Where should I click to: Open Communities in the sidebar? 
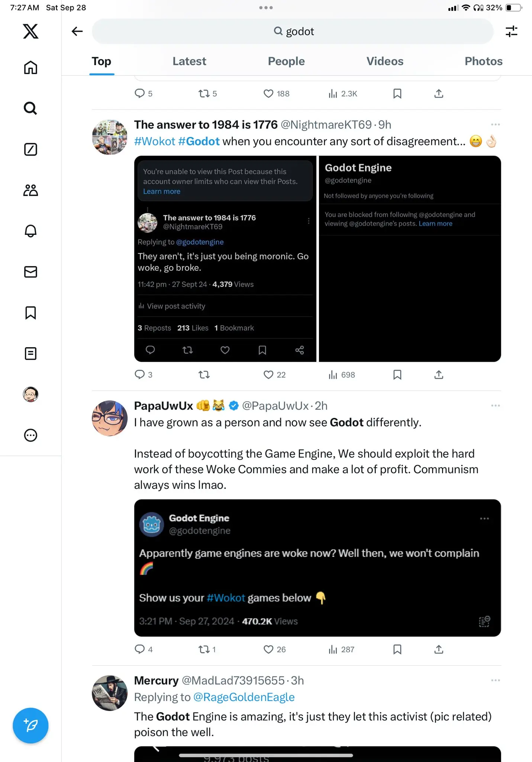pyautogui.click(x=30, y=190)
